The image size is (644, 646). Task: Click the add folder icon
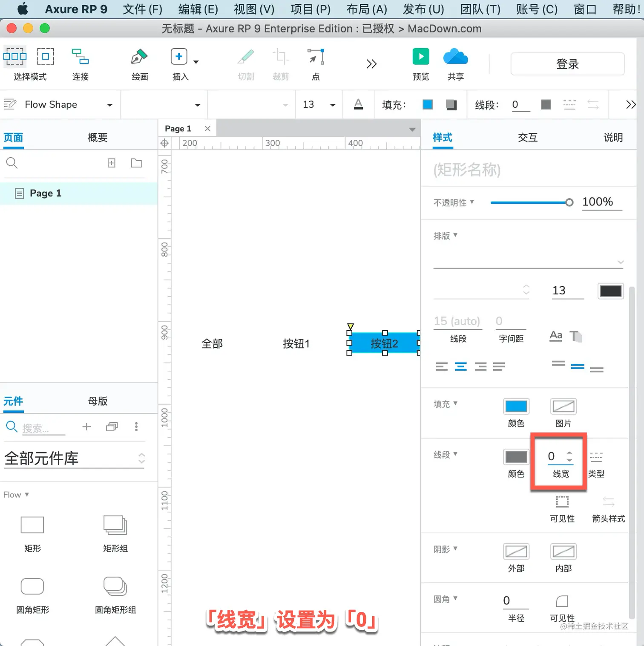(136, 163)
